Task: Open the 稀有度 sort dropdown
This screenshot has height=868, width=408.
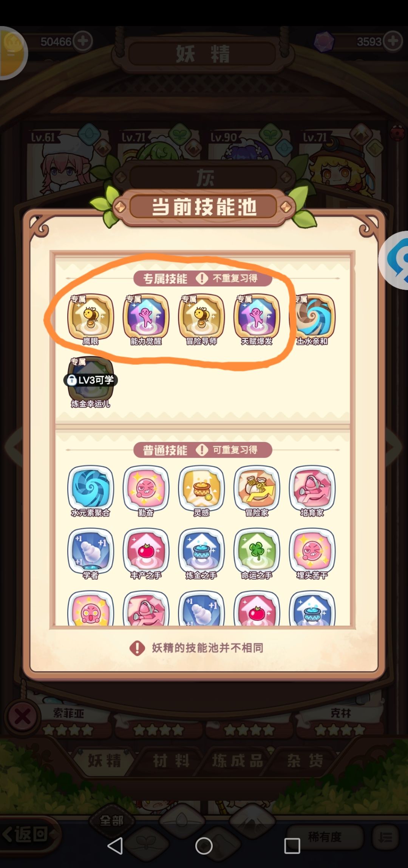Action: tap(325, 837)
